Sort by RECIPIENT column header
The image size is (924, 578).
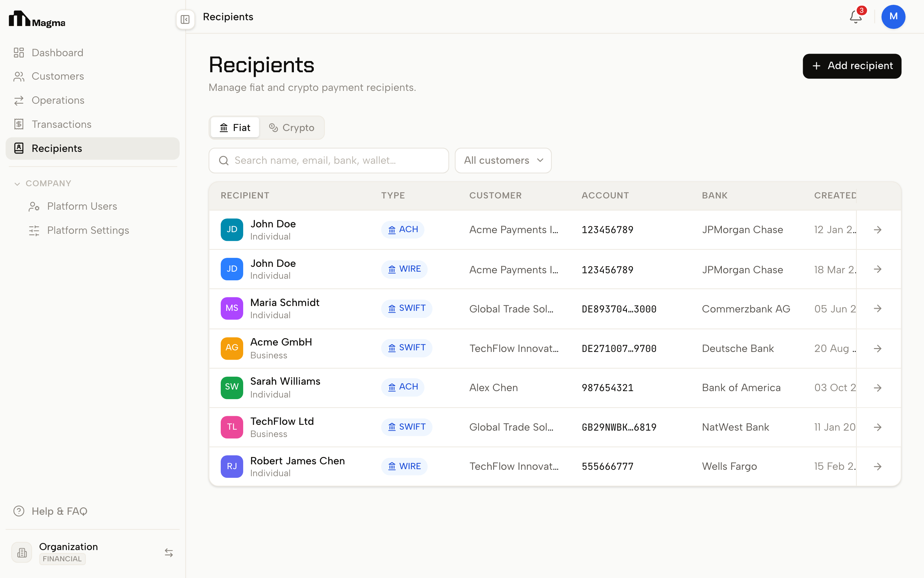[x=245, y=195]
